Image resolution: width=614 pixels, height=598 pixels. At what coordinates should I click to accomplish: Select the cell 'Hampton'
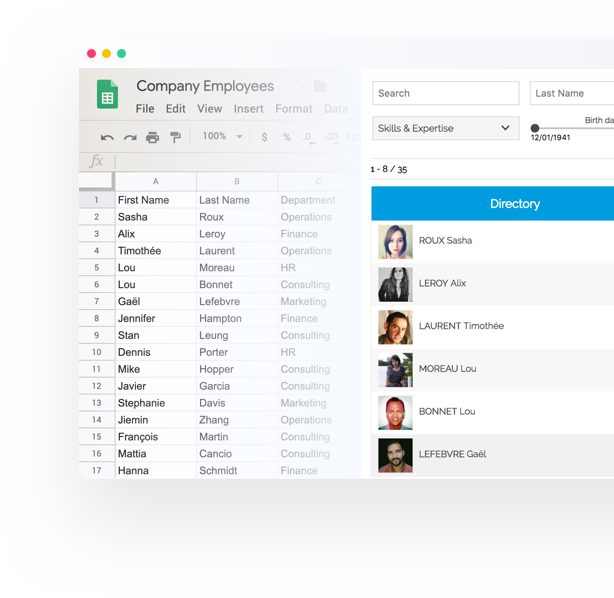point(237,318)
